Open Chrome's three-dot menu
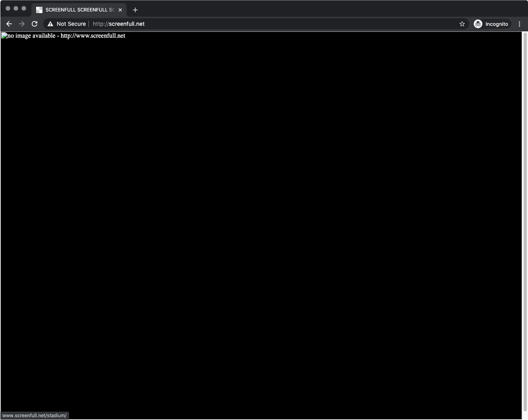The width and height of the screenshot is (528, 420). click(x=519, y=24)
